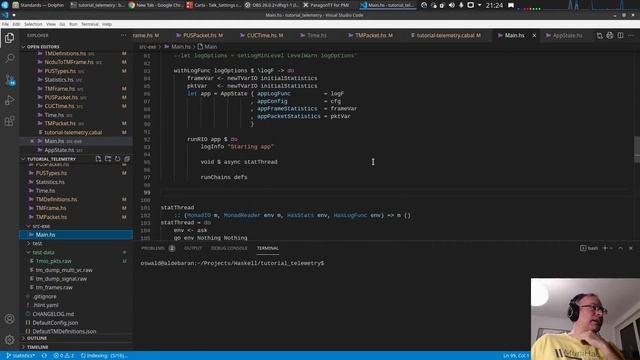This screenshot has height=360, width=640.
Task: Open the File menu
Action: click(x=5, y=24)
